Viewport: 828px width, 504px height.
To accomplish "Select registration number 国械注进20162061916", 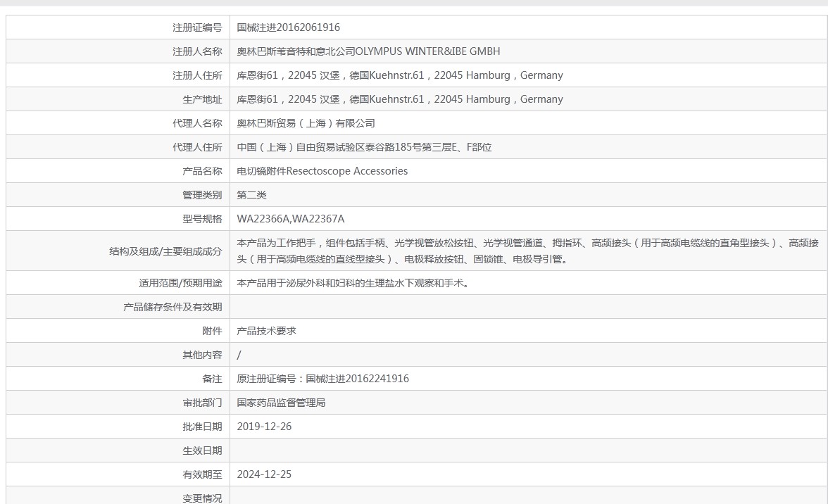I will [289, 27].
